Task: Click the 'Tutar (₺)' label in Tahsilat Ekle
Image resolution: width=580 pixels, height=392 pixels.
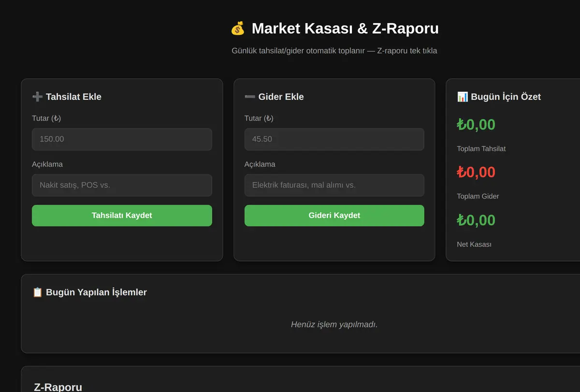Action: tap(46, 118)
